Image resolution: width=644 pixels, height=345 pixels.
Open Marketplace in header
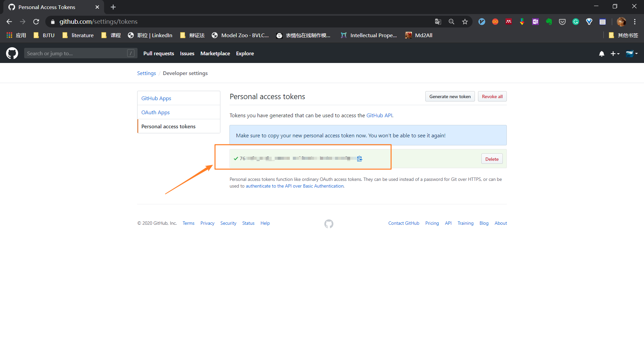coord(215,54)
